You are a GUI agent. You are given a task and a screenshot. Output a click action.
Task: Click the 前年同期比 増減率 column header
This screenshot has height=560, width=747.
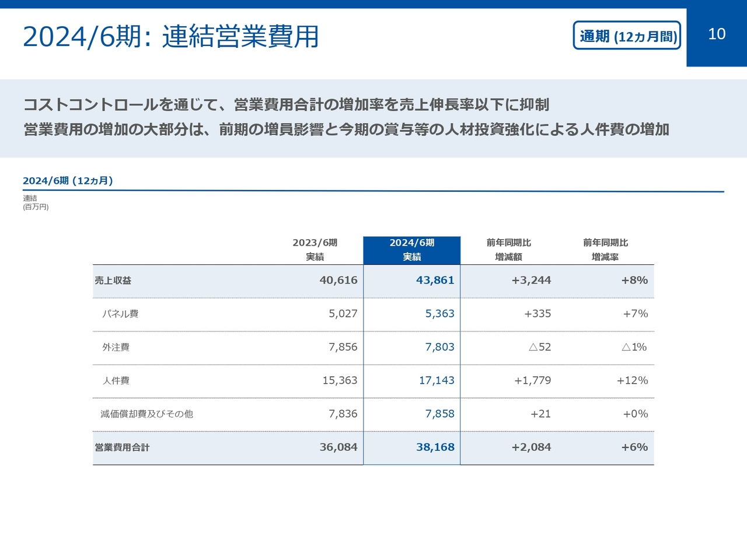point(605,250)
